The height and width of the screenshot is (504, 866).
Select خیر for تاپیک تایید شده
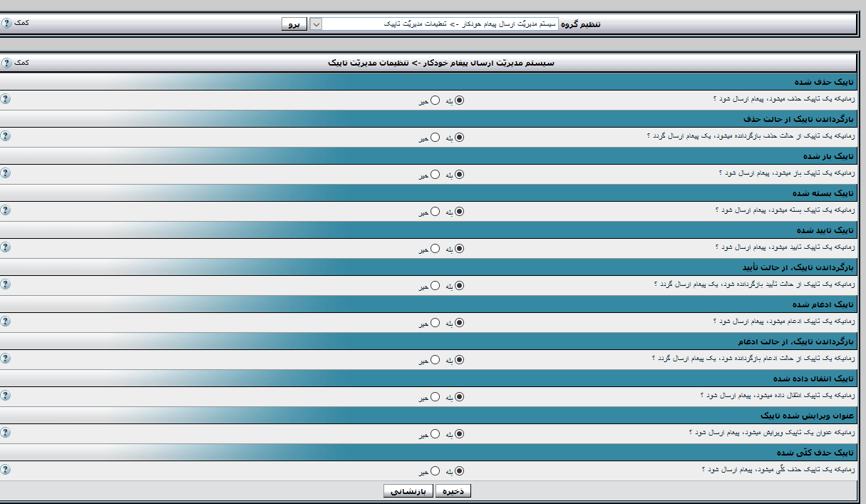point(435,249)
